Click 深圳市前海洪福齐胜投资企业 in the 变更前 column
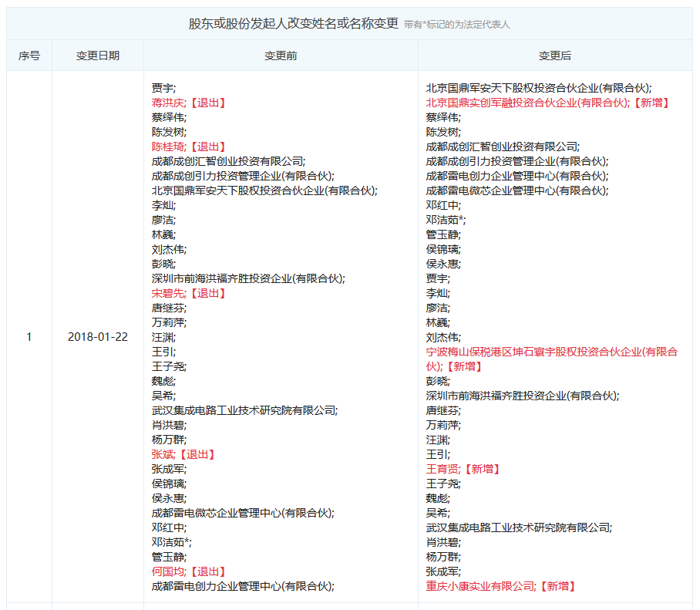Screen dimensions: 700x610 (248, 278)
